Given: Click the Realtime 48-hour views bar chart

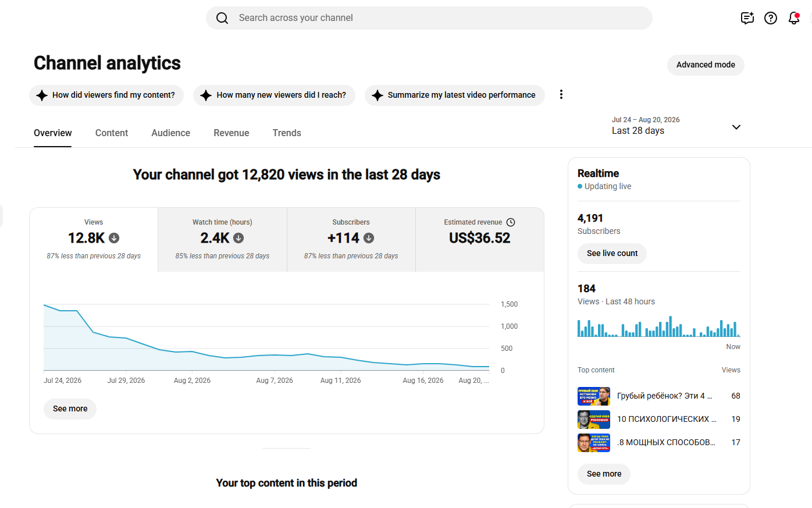Looking at the screenshot, I should click(658, 326).
